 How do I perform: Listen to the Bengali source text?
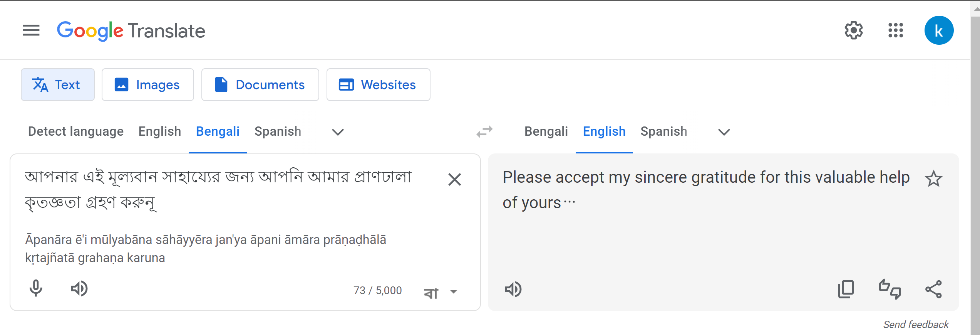point(79,288)
